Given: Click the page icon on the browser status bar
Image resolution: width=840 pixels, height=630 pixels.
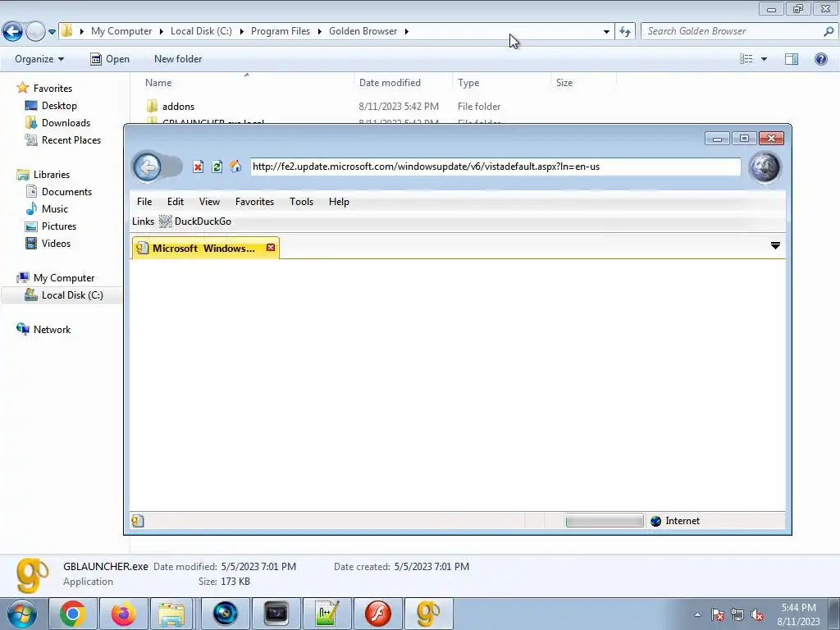Looking at the screenshot, I should click(x=138, y=521).
